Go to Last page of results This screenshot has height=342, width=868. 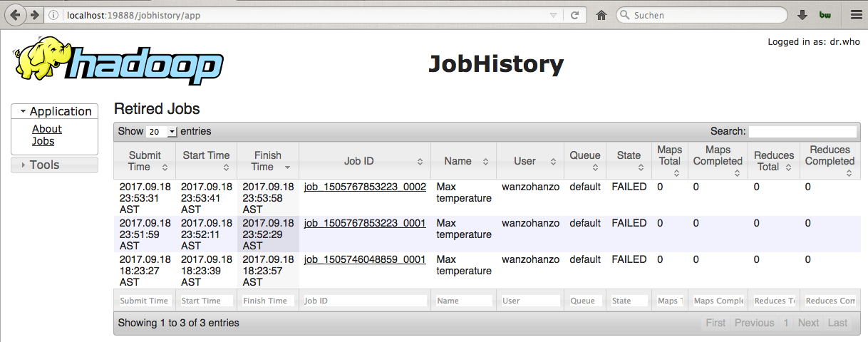(x=838, y=323)
